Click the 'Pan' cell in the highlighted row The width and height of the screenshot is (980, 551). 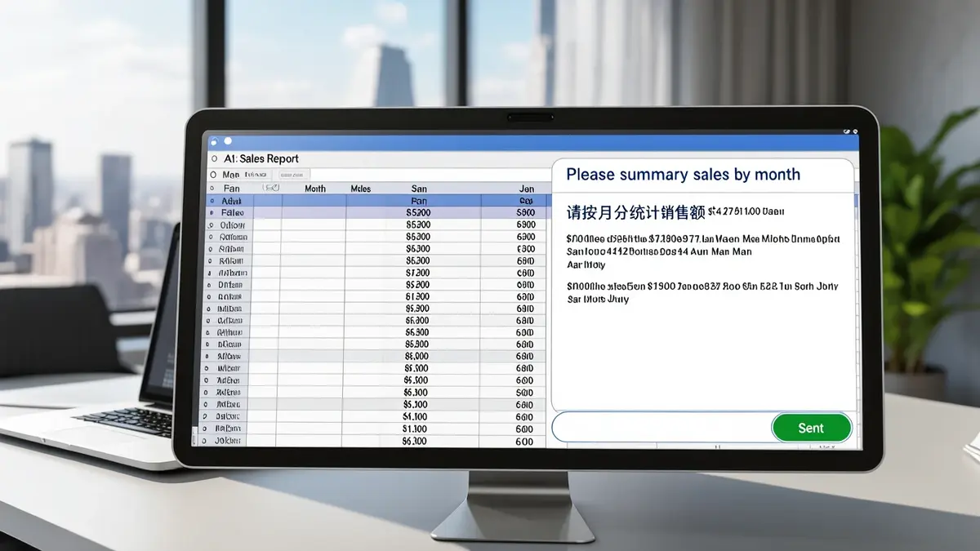pyautogui.click(x=419, y=200)
